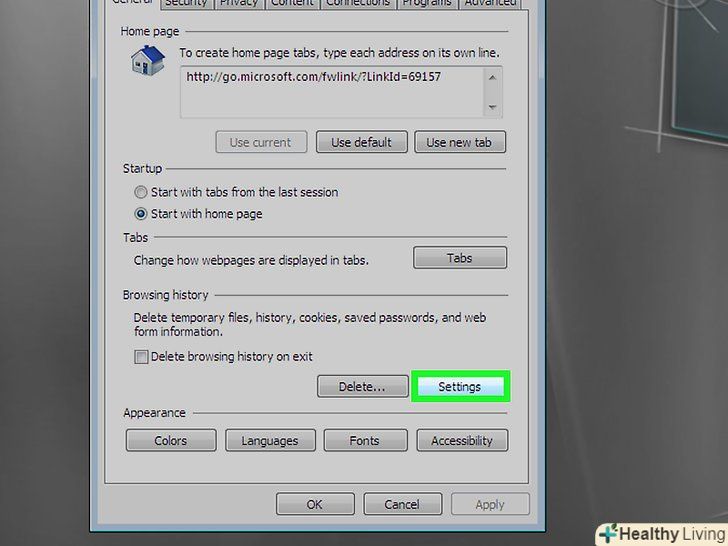Click the 'Browsing history' section heading
Screen dimensions: 728x546
coord(165,295)
